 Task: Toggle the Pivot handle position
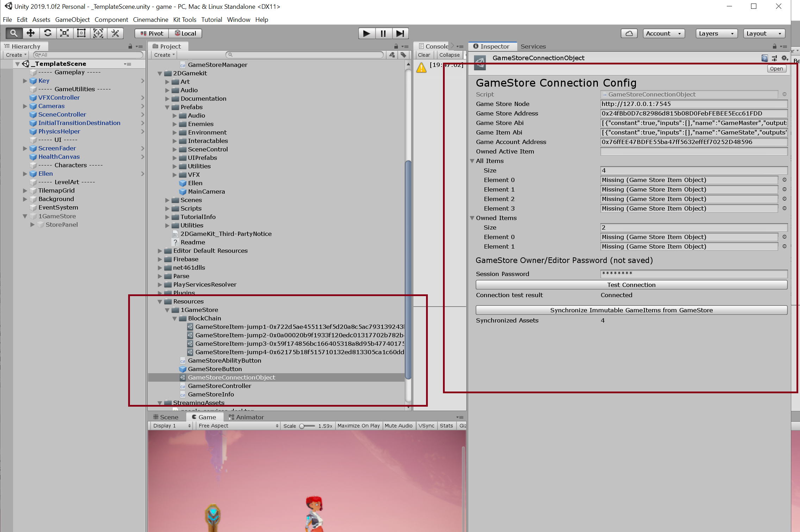pyautogui.click(x=152, y=33)
